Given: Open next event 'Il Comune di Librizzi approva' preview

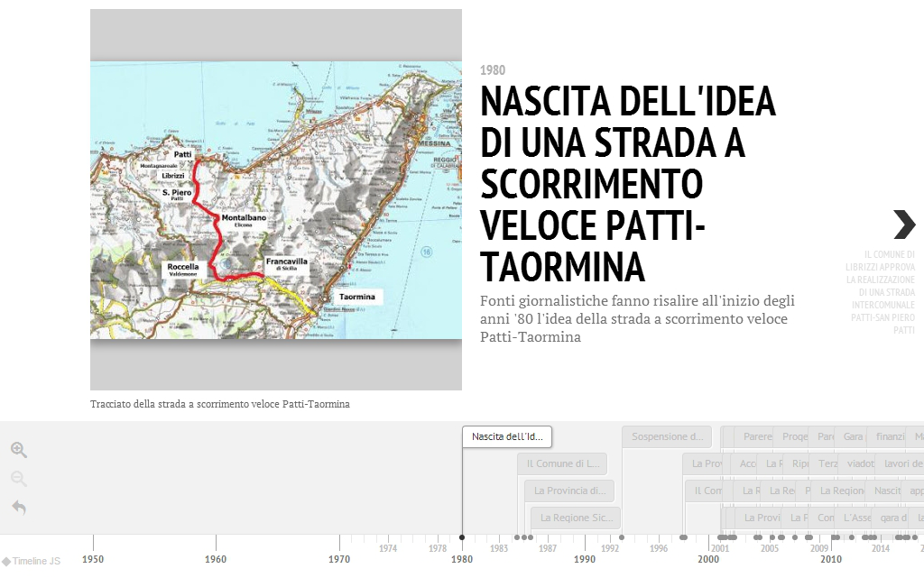Looking at the screenshot, I should pyautogui.click(x=881, y=292).
